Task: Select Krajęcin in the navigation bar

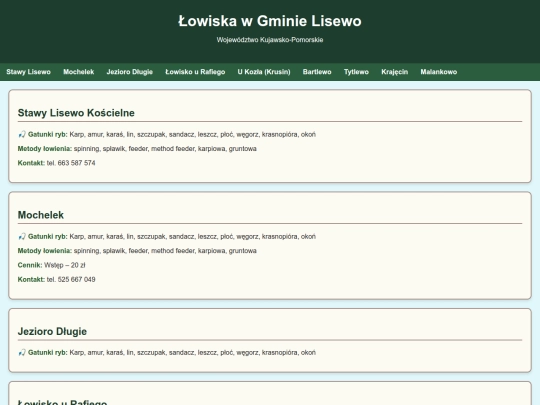Action: click(394, 72)
